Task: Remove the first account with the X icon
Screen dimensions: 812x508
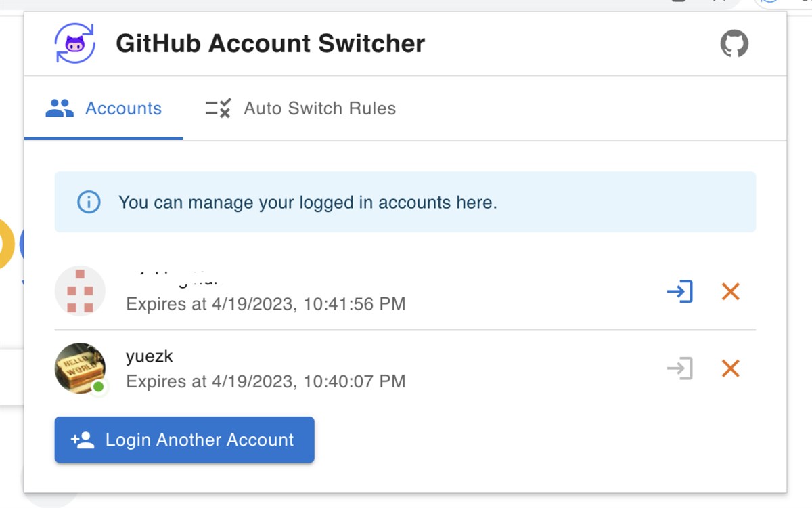Action: pos(730,291)
